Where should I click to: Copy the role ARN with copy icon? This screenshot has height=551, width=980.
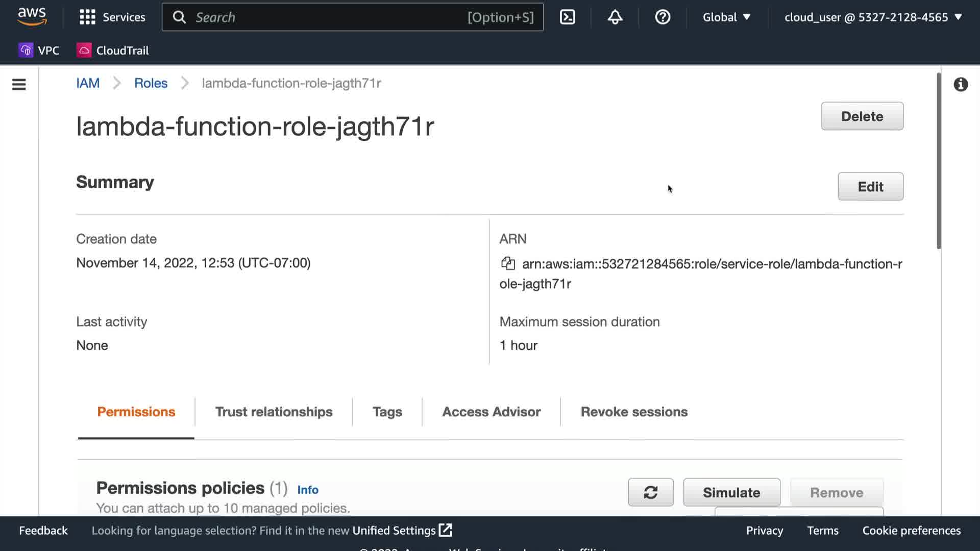point(507,263)
